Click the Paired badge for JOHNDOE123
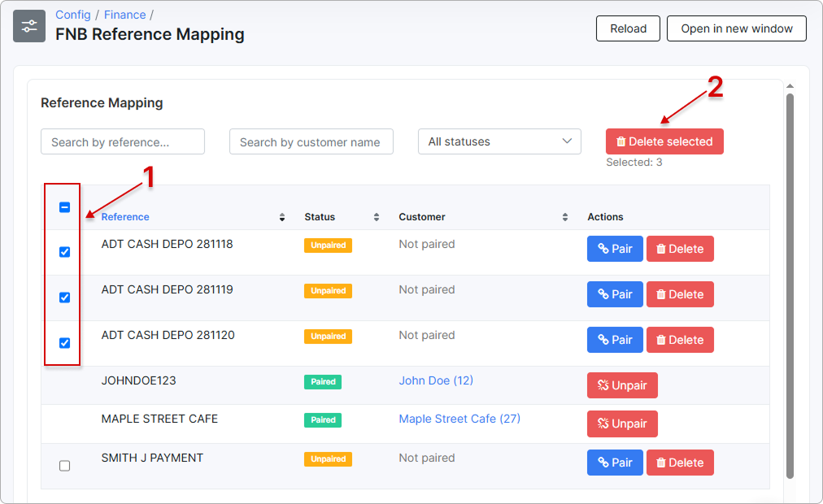Image resolution: width=823 pixels, height=504 pixels. tap(323, 382)
